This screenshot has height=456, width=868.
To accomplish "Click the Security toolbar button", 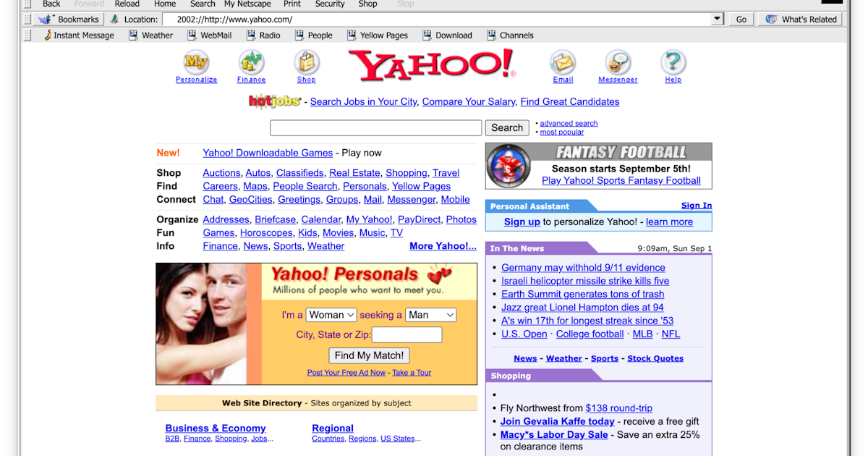I will 330,4.
